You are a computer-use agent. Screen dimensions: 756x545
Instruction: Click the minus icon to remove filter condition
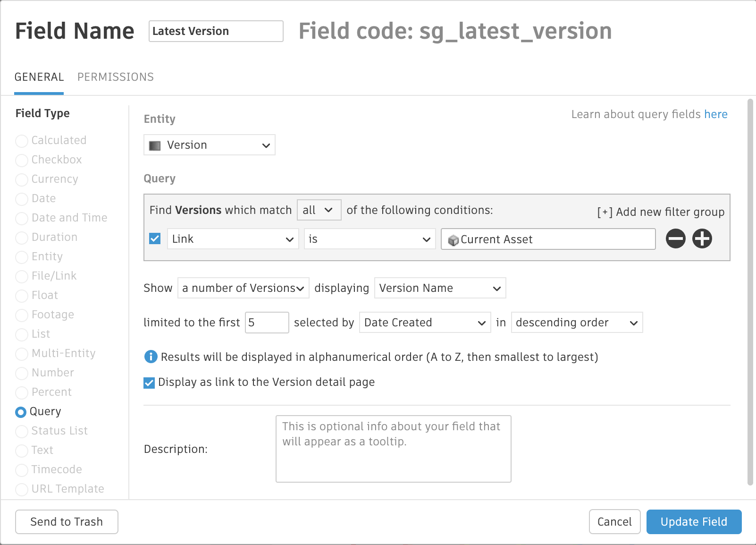[675, 238]
